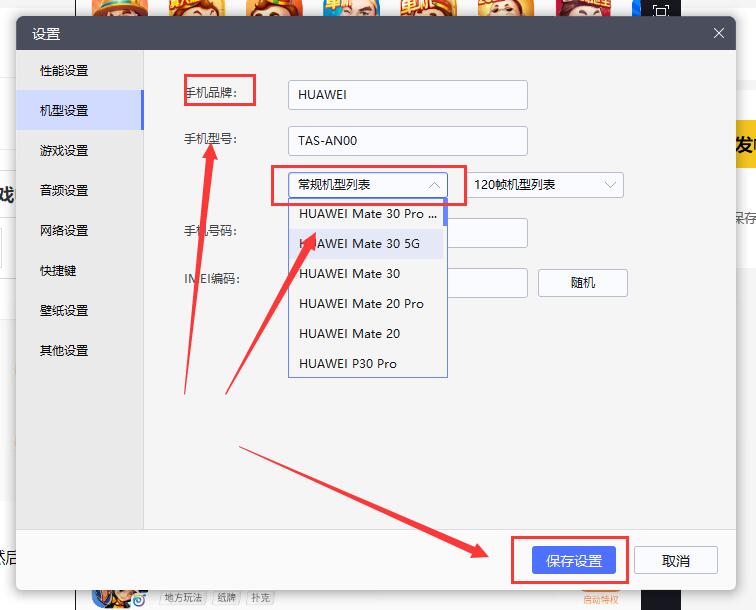Screen dimensions: 756x610
Task: Open the 其他设置 tab
Action: point(64,350)
